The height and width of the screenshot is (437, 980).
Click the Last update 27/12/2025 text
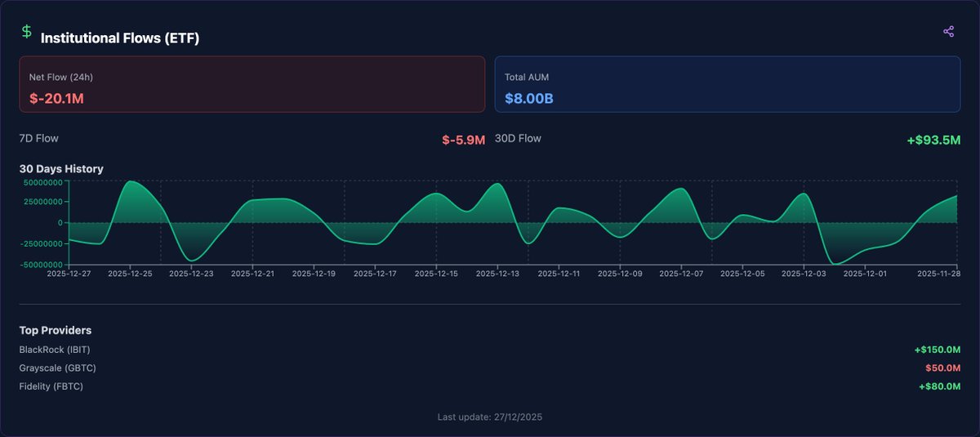click(490, 417)
